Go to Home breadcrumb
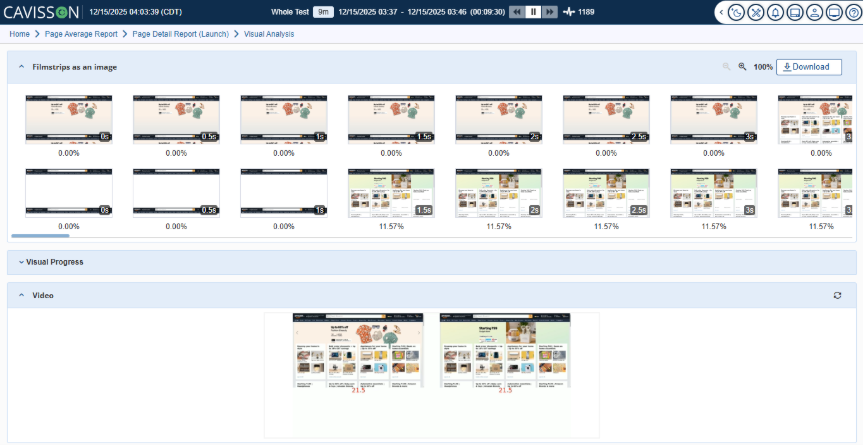The image size is (864, 445). point(19,34)
